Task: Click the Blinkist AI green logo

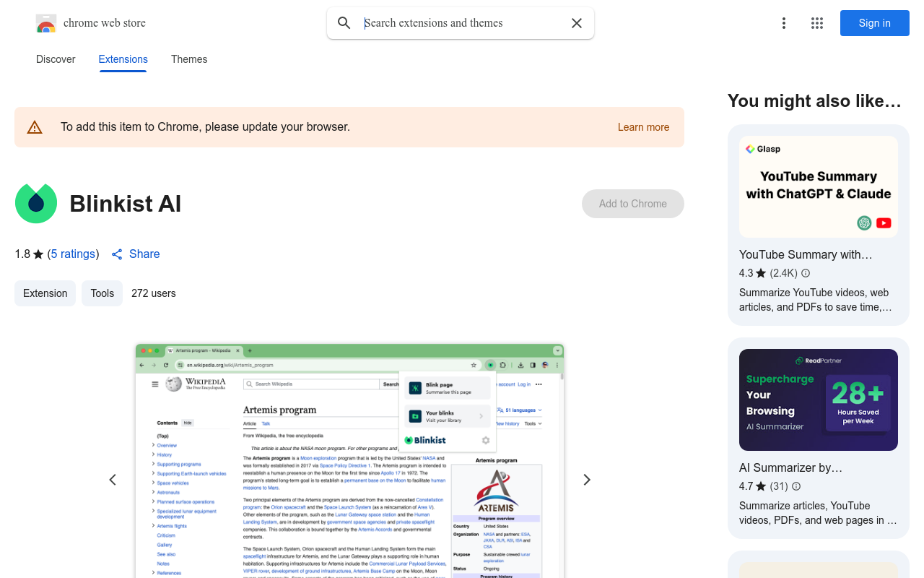Action: pyautogui.click(x=36, y=204)
